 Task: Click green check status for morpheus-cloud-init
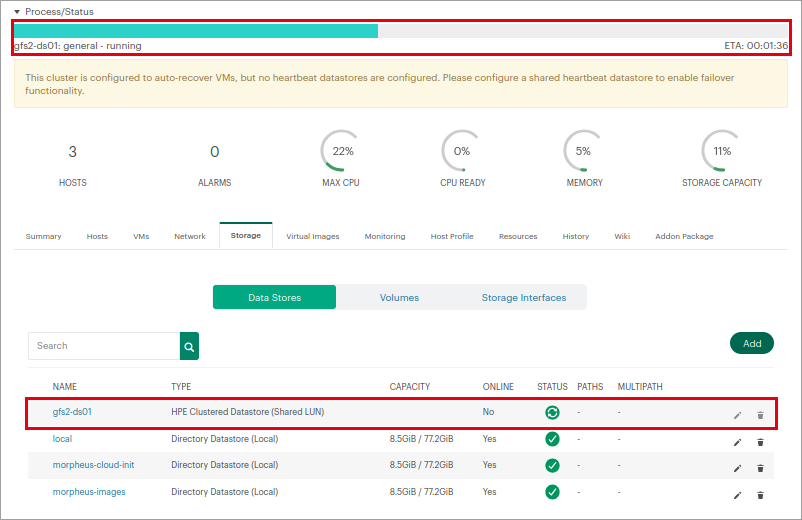pos(552,465)
